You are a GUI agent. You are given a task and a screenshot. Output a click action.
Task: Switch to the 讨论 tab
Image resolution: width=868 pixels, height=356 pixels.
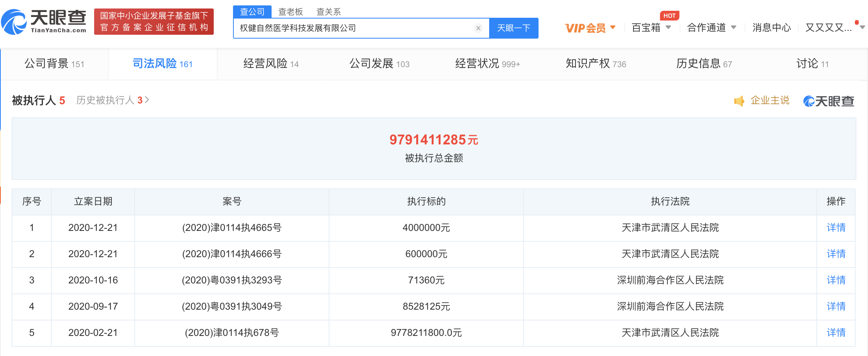click(x=812, y=64)
